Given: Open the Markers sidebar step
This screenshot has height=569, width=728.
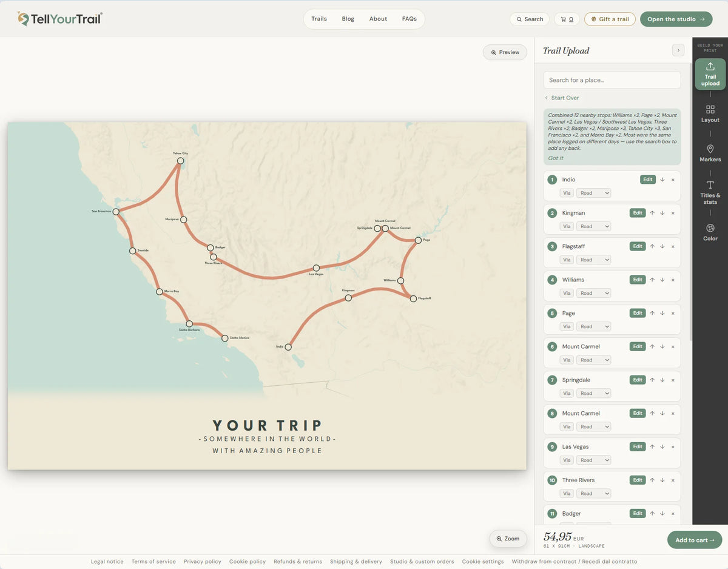Looking at the screenshot, I should [x=710, y=153].
